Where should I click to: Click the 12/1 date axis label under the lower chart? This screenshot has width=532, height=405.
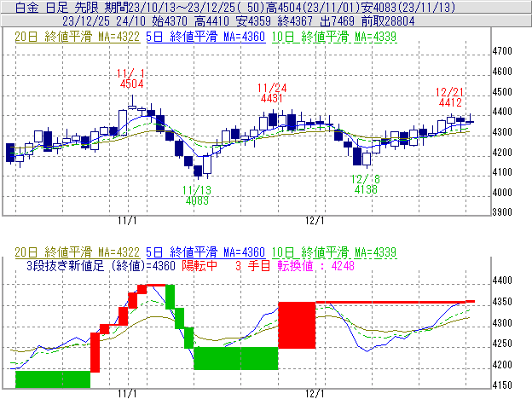[x=315, y=394]
